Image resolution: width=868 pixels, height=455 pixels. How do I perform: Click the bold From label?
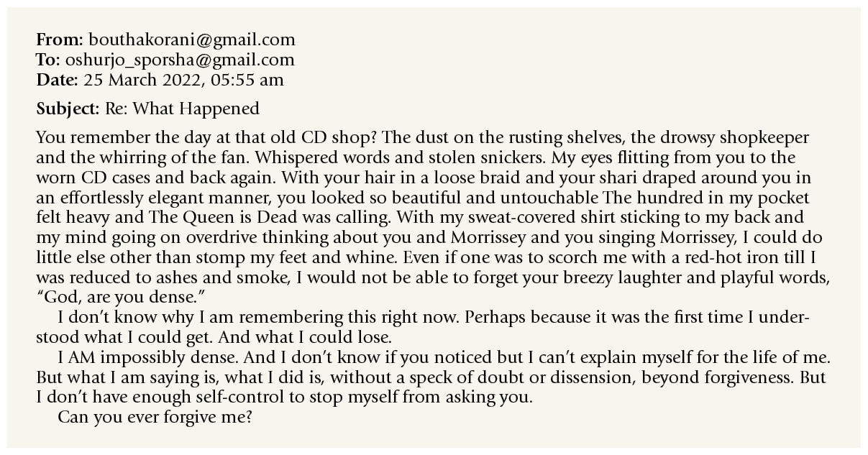click(x=60, y=40)
